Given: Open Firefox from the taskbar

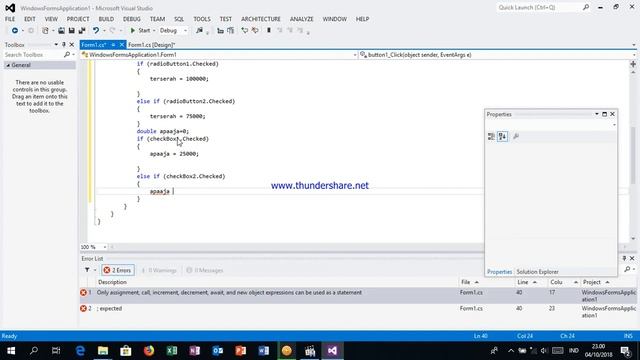Looking at the screenshot, I should coord(149,351).
